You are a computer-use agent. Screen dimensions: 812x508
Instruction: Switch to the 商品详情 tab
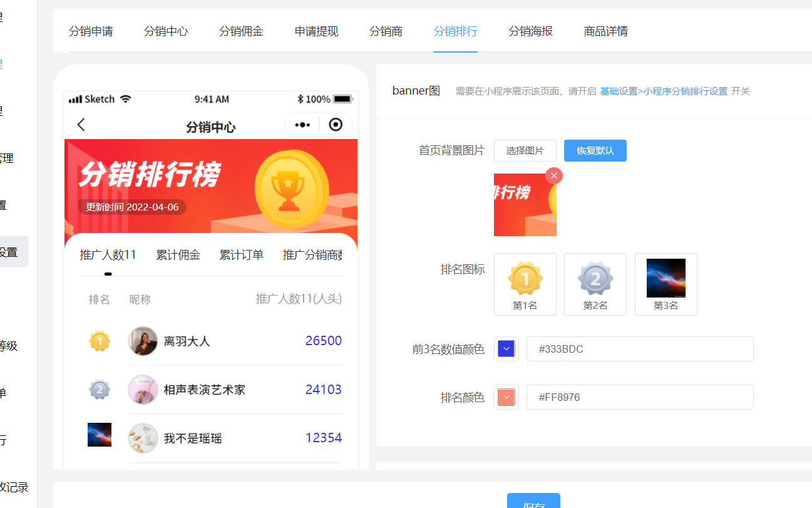click(606, 31)
